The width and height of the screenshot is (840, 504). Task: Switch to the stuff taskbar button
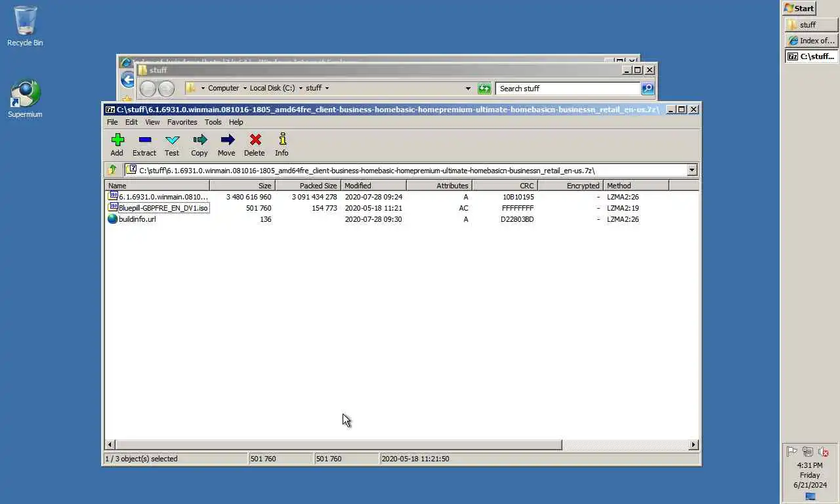tap(812, 25)
